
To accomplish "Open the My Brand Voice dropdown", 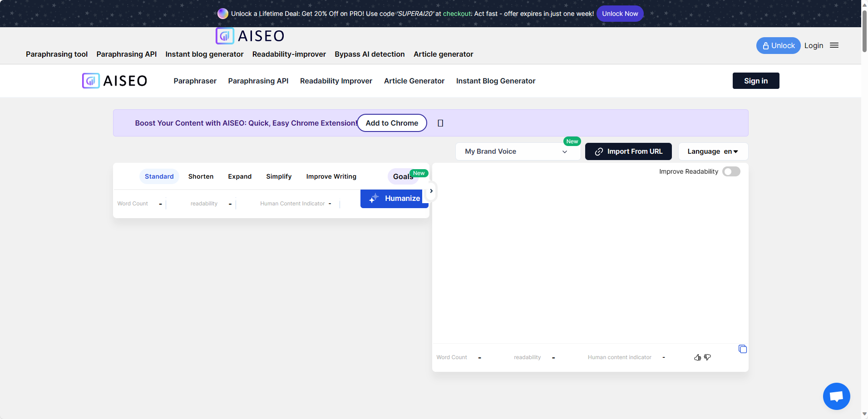I will tap(518, 151).
